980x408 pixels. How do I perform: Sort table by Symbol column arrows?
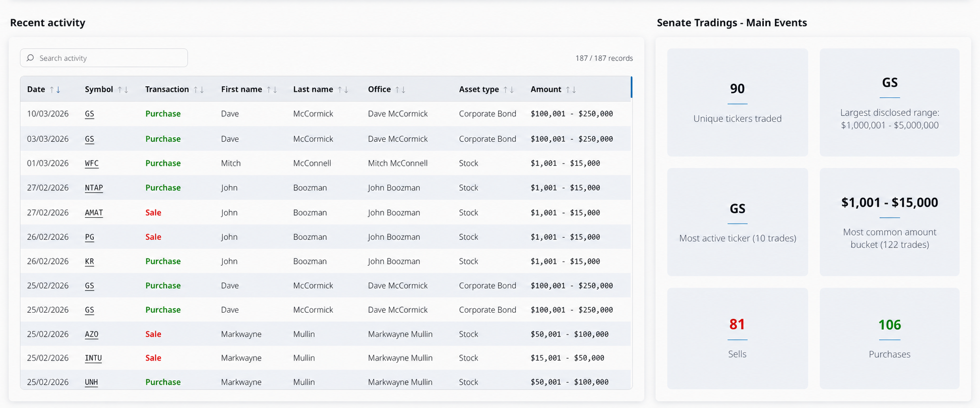coord(123,89)
